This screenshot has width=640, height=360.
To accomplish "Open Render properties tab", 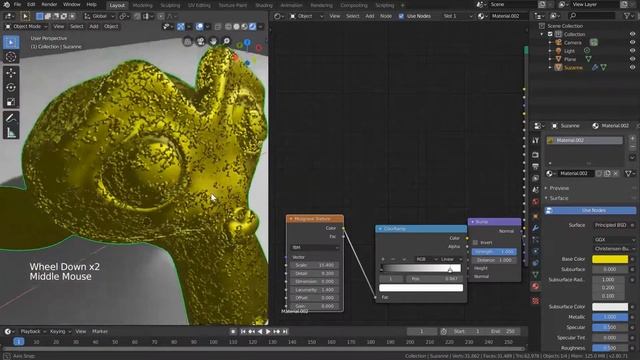I will (x=535, y=155).
